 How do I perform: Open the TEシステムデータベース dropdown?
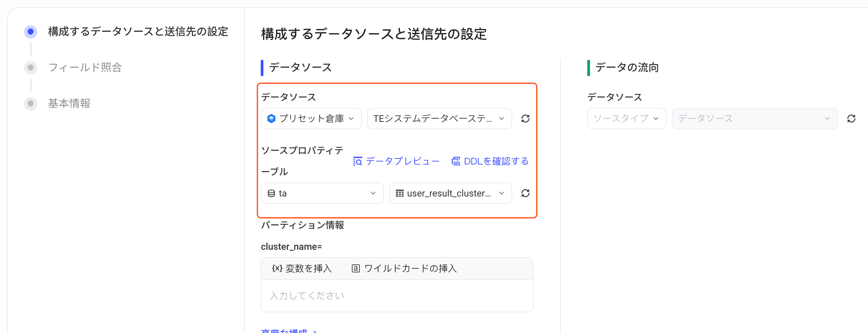pyautogui.click(x=439, y=119)
